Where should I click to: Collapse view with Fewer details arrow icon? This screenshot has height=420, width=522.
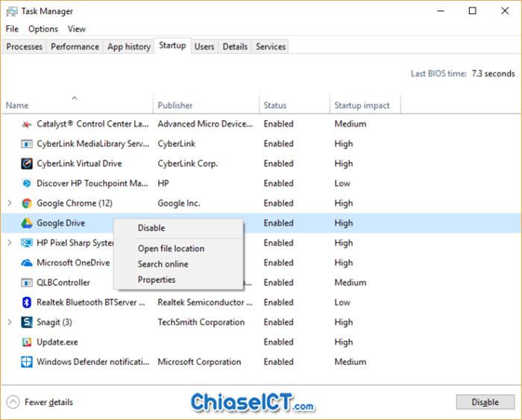coord(13,402)
